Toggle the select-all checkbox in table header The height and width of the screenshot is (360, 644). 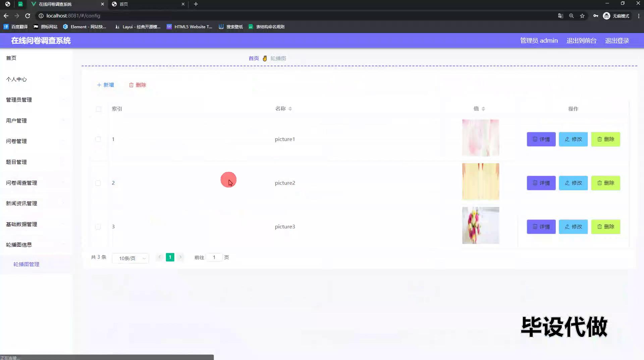pyautogui.click(x=98, y=109)
